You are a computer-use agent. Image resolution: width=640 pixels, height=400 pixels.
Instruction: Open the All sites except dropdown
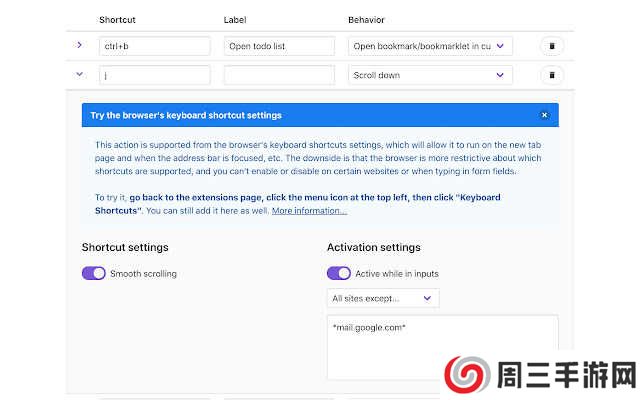383,298
